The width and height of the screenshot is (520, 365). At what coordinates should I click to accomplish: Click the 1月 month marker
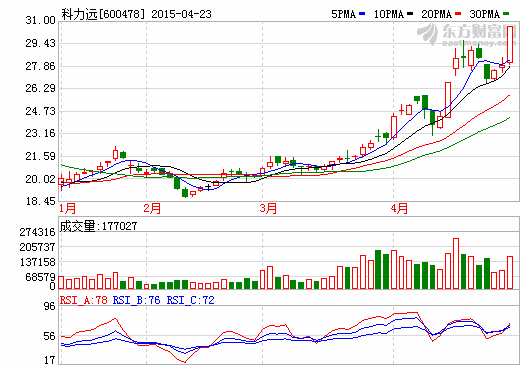[x=68, y=209]
